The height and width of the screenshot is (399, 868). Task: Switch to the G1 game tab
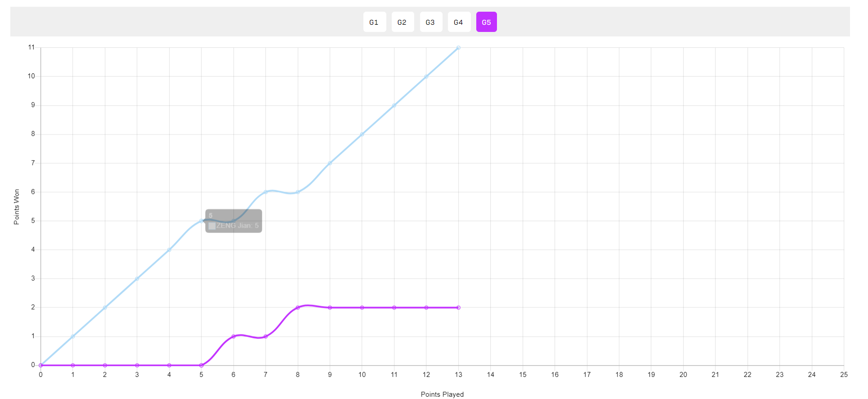coord(374,22)
